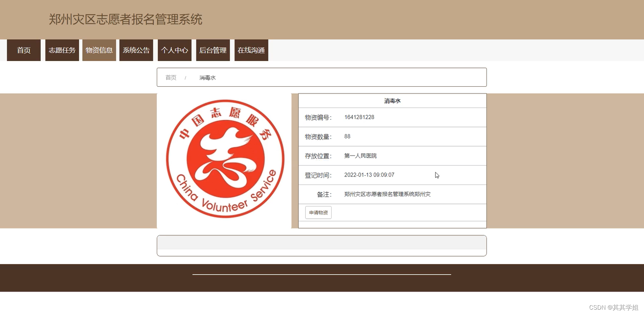Click the timestamp 2022-01-13 09:09:07

[369, 175]
